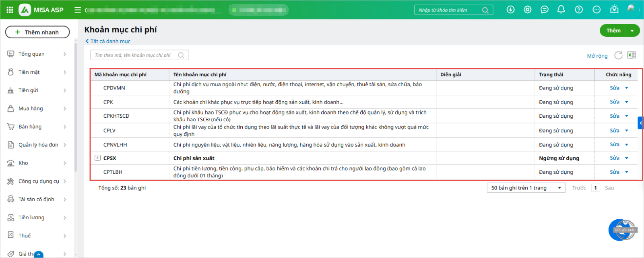This screenshot has width=644, height=258.
Task: Refresh the cost item list
Action: (x=618, y=55)
